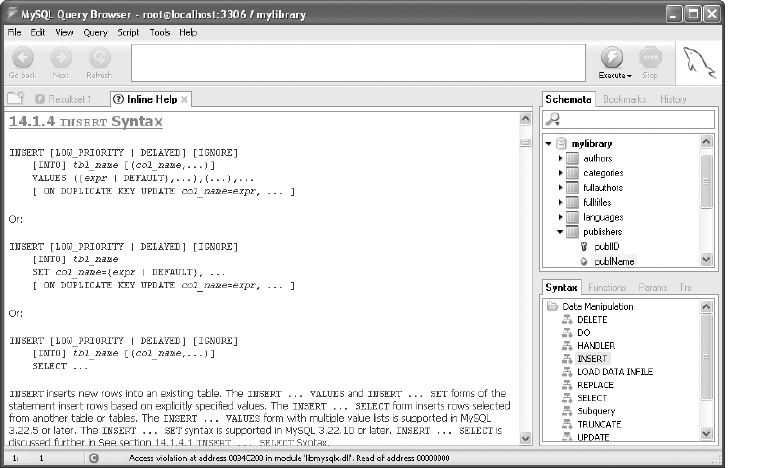The image size is (764, 468).
Task: Click the categories table icon
Action: coord(573,173)
